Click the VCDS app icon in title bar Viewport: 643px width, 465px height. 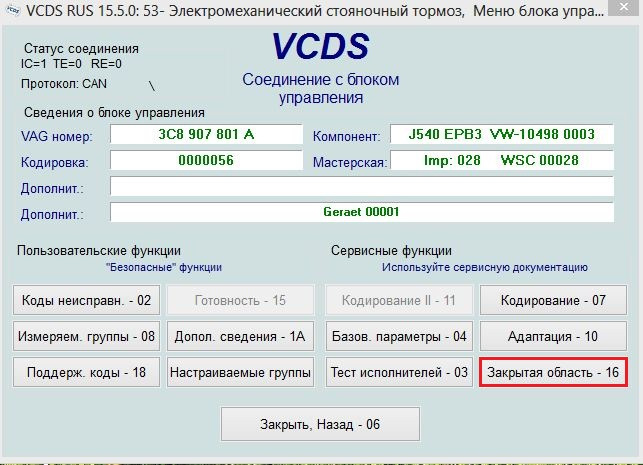13,10
